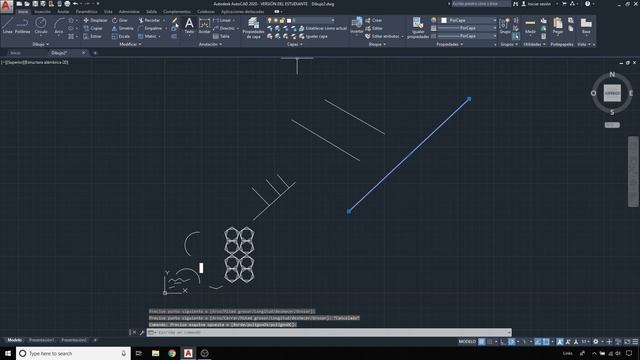Toggle ortho mode in status bar
The width and height of the screenshot is (640, 360).
(x=503, y=342)
